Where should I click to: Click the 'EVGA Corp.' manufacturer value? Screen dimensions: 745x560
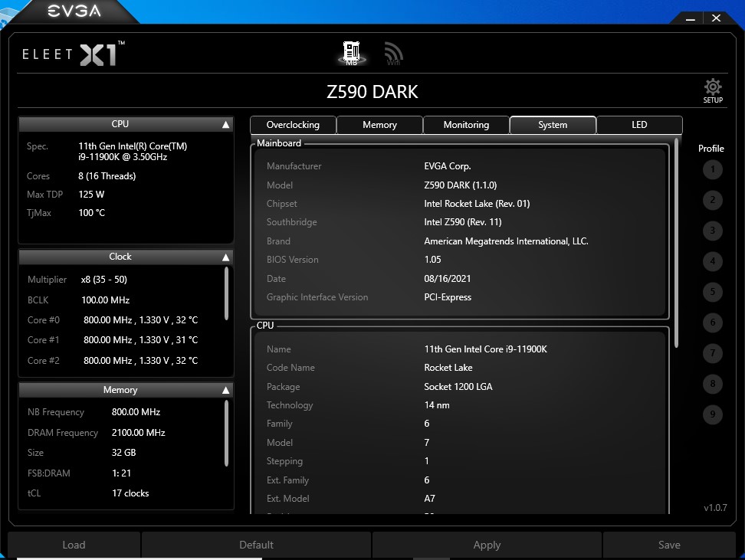(x=448, y=166)
